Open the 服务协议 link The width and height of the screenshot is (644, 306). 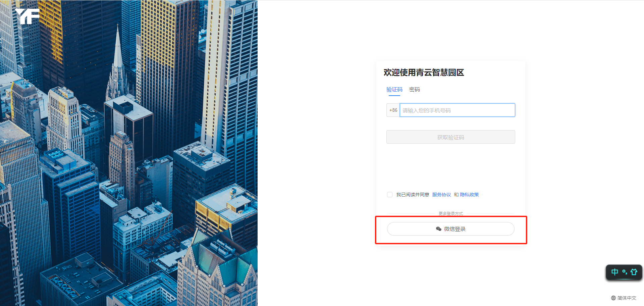[441, 195]
